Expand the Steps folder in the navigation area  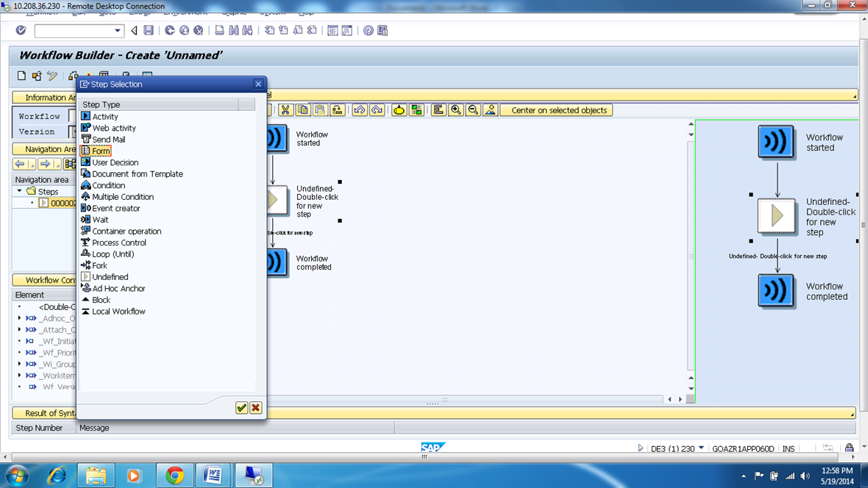(x=19, y=190)
